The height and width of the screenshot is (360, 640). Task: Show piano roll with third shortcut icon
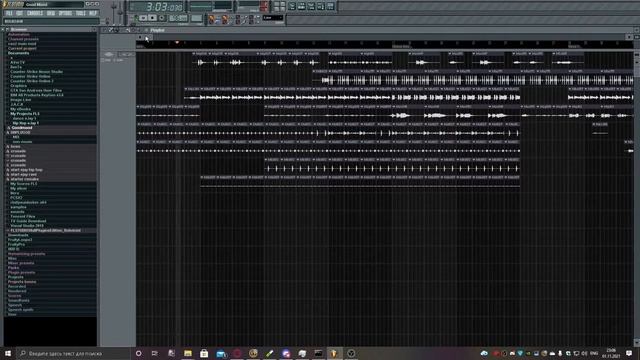pos(311,6)
